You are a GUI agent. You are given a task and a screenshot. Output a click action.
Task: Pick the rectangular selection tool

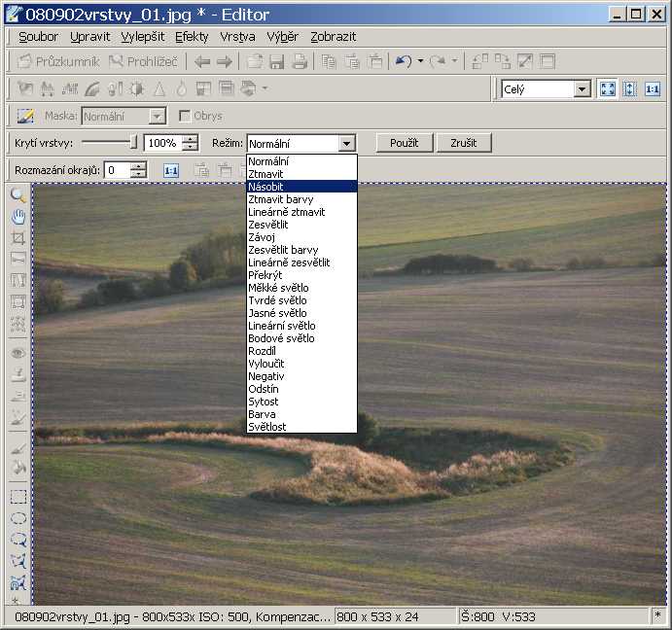pyautogui.click(x=18, y=496)
